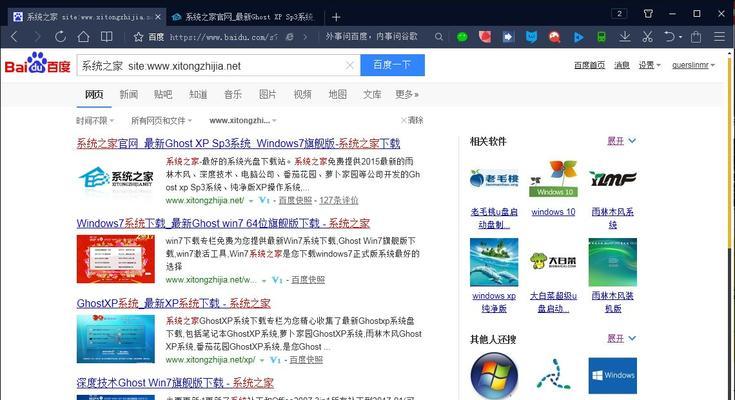
Task: Open the 127条评价 reviews link
Action: pos(338,200)
